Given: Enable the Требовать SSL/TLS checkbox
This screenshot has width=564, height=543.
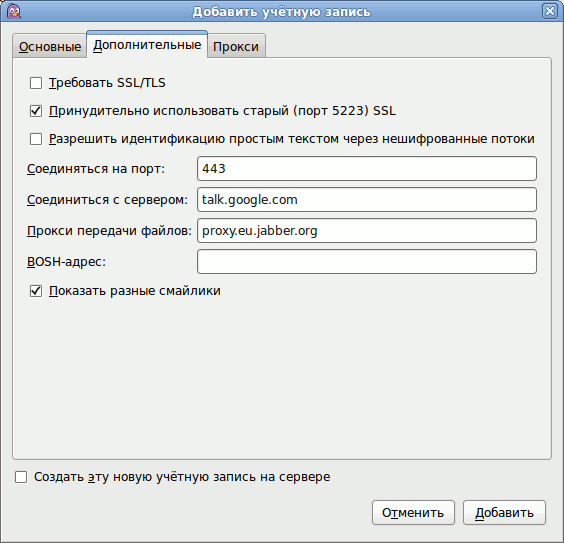Looking at the screenshot, I should [x=36, y=83].
